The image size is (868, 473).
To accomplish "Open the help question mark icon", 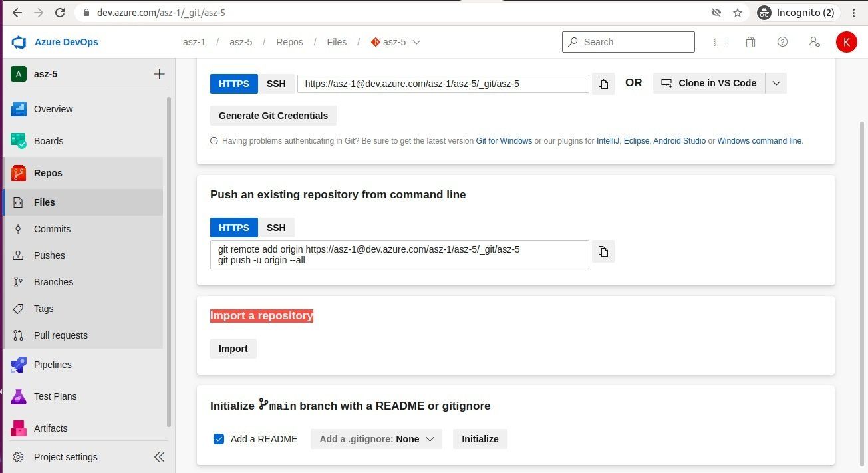I will [782, 42].
